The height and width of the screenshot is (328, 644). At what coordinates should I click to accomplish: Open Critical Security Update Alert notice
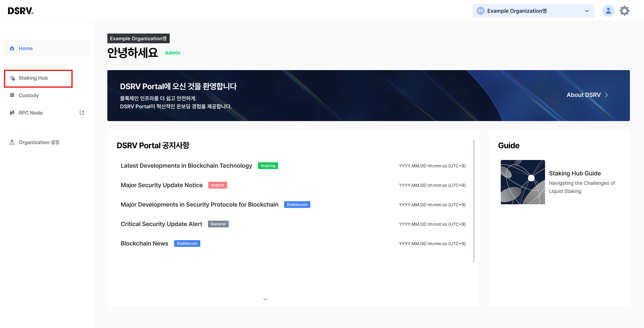[x=161, y=224]
